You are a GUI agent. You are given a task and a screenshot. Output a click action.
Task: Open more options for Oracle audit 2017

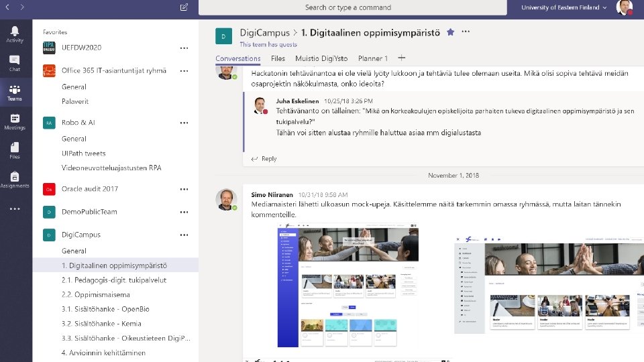point(184,189)
